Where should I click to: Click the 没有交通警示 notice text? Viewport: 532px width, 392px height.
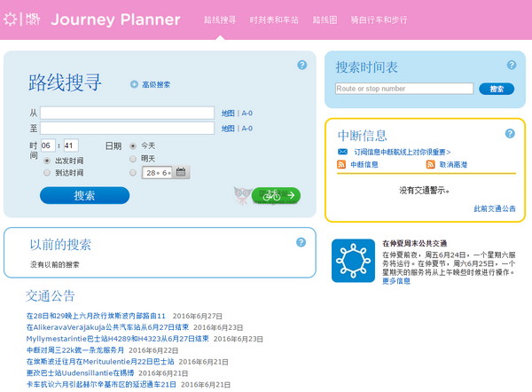(424, 191)
